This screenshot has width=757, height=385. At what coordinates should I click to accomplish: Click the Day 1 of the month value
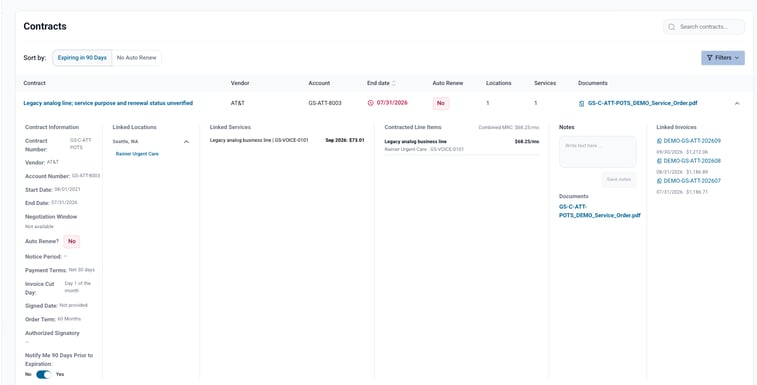(78, 287)
